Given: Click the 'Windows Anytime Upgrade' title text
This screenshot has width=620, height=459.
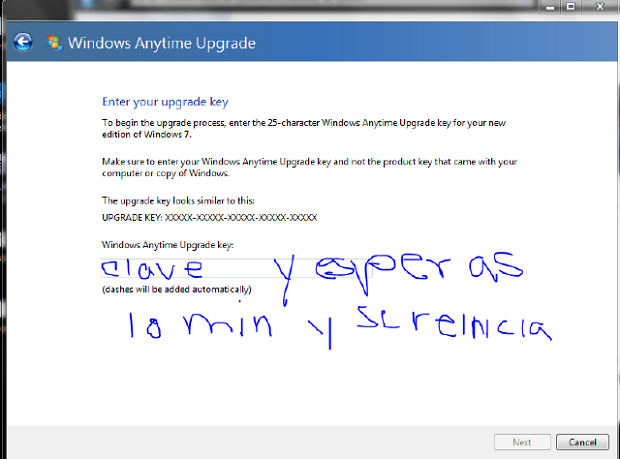Looking at the screenshot, I should 162,43.
